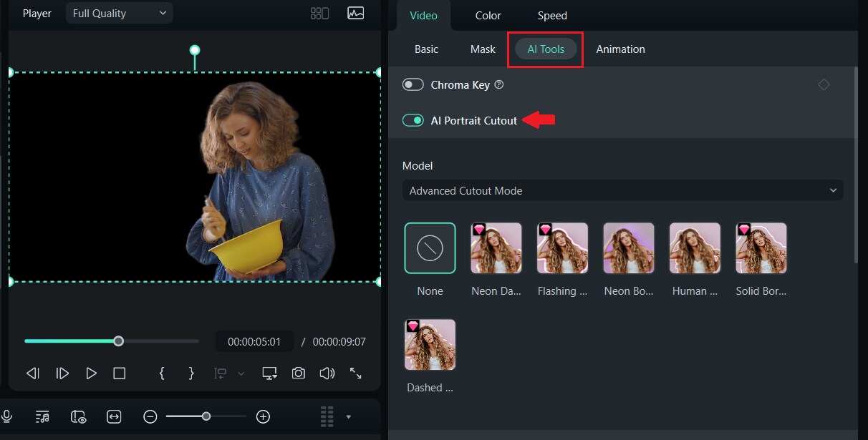Click the Chroma Key keyframe diamond

[x=824, y=84]
